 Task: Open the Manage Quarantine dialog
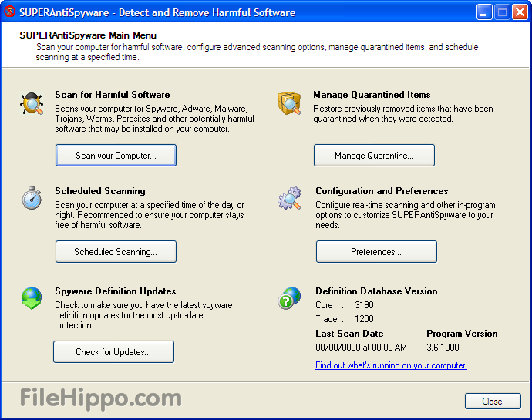[x=374, y=156]
